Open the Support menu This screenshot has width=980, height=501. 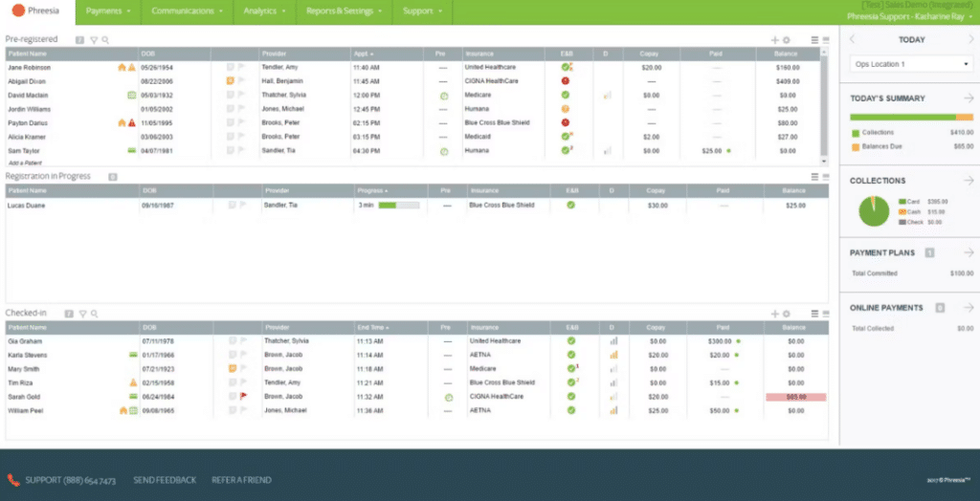pos(422,11)
